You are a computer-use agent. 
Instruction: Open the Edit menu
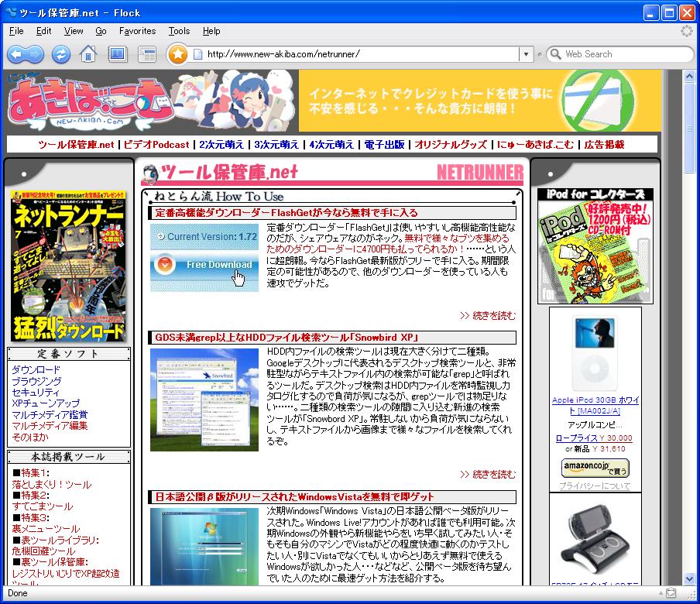coord(43,31)
